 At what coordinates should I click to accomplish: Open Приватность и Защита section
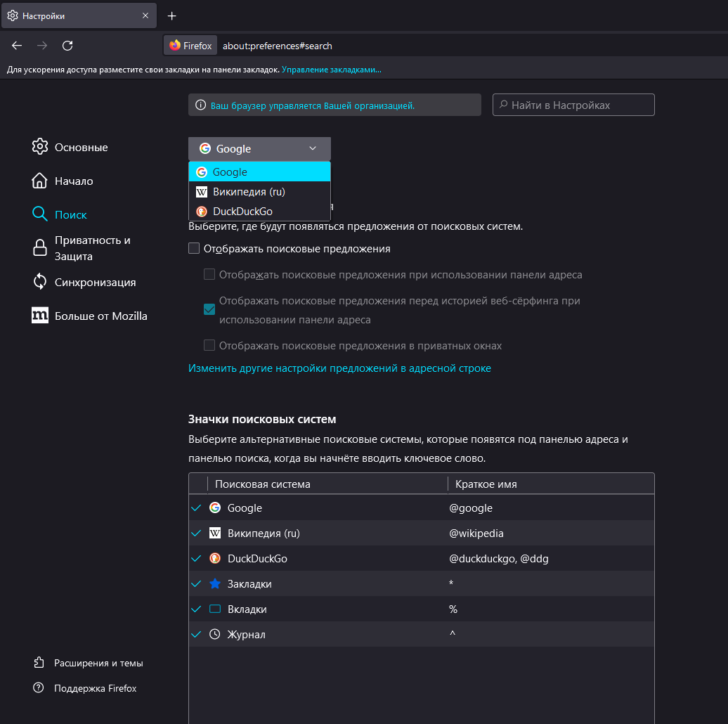(92, 248)
